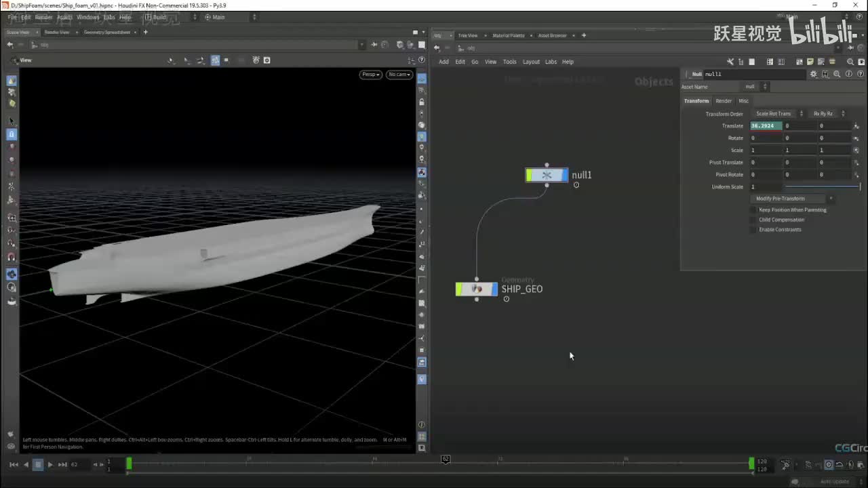Toggle the Enable Constraints checkbox
The image size is (868, 488).
[753, 230]
